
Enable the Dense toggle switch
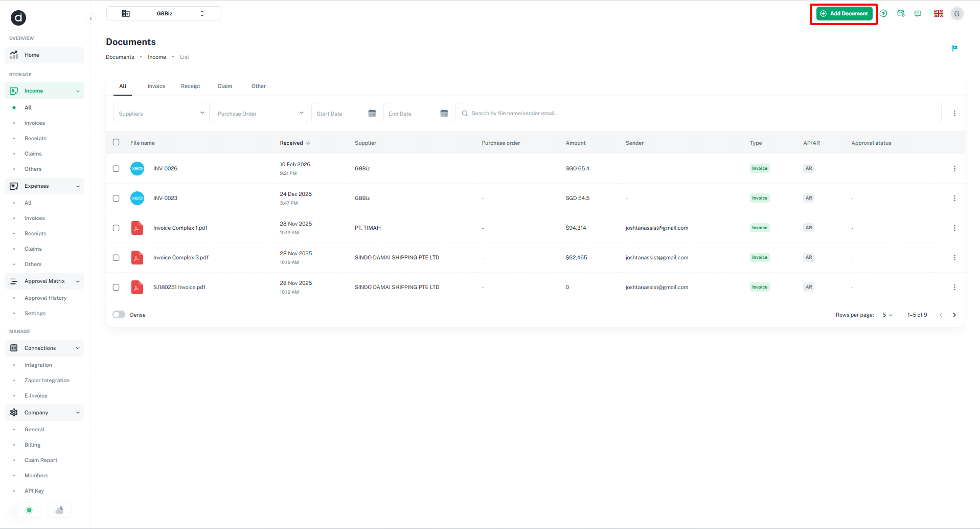(119, 315)
